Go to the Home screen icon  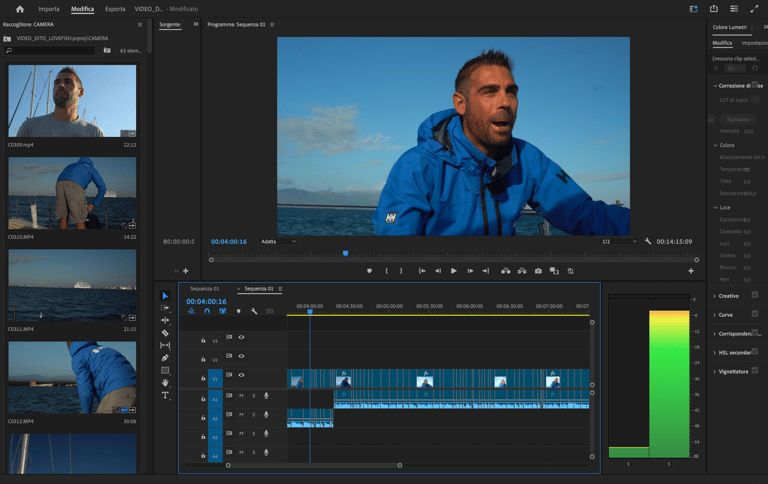[x=20, y=9]
